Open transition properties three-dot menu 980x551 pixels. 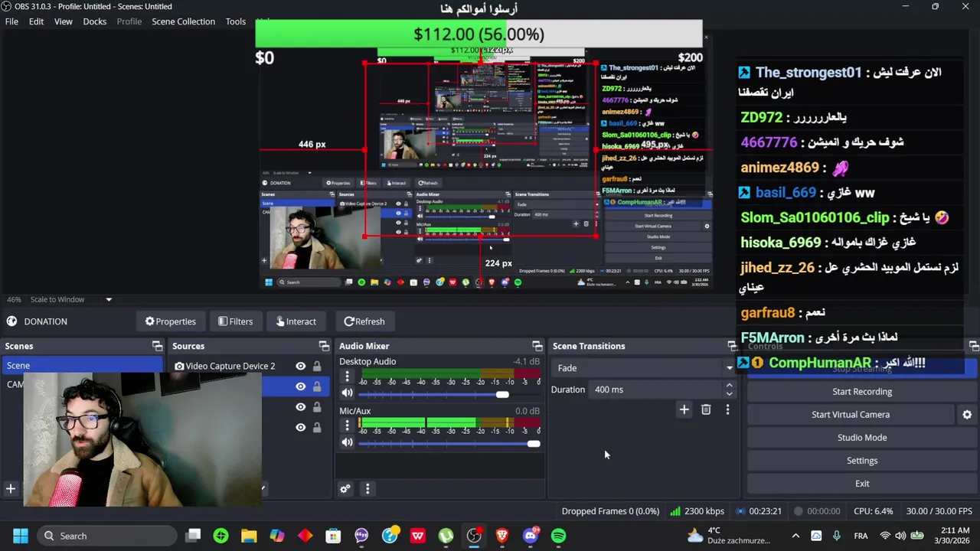(727, 409)
